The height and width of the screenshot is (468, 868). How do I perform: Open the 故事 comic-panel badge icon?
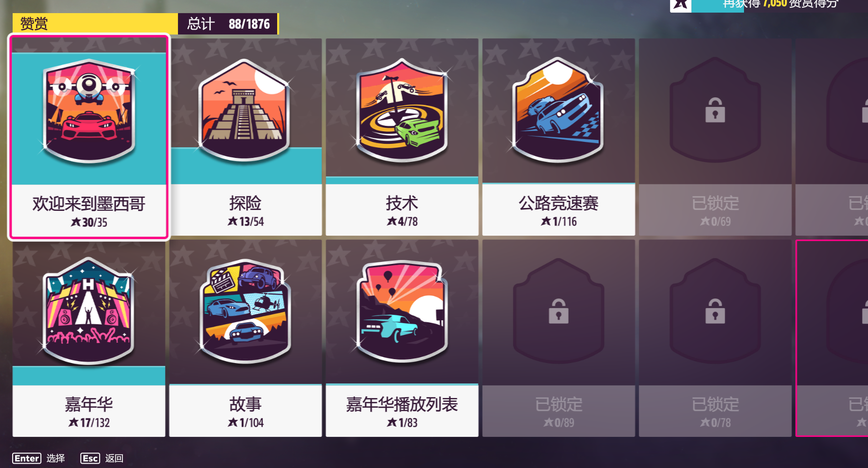click(x=245, y=311)
